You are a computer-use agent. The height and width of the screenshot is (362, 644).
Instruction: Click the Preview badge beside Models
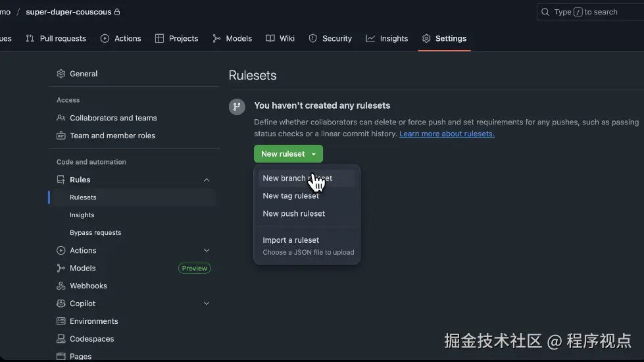coord(195,268)
